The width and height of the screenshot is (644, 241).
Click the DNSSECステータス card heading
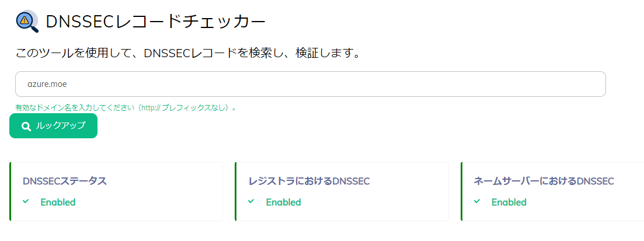(x=65, y=181)
